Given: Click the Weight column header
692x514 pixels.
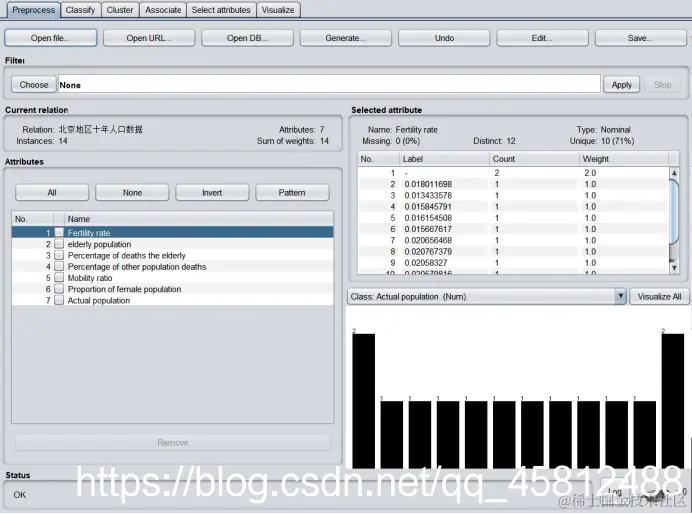Looking at the screenshot, I should point(624,159).
